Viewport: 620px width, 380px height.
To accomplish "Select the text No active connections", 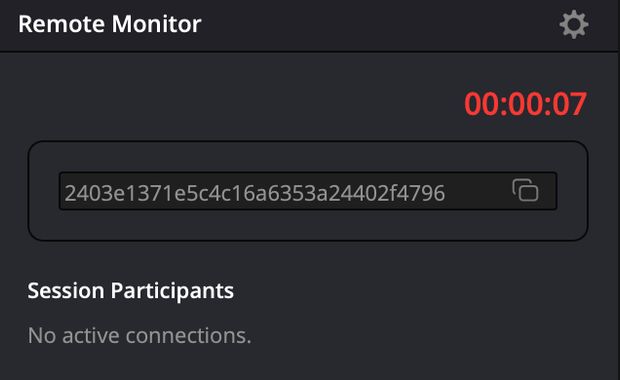I will pyautogui.click(x=140, y=336).
